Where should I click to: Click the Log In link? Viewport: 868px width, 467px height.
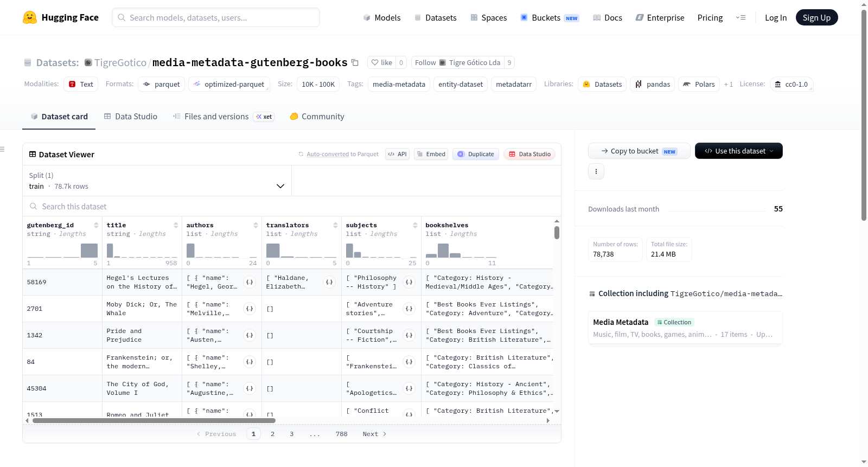coord(776,17)
